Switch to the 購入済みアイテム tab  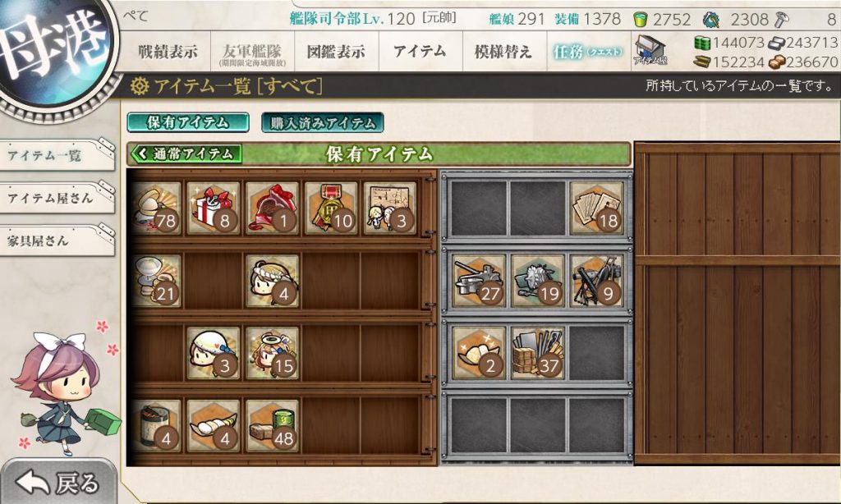[x=322, y=122]
